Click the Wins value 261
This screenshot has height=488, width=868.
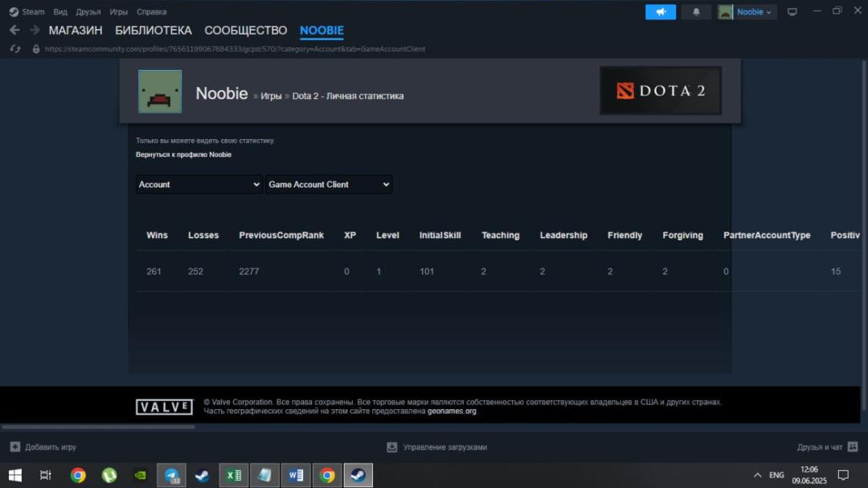click(154, 272)
